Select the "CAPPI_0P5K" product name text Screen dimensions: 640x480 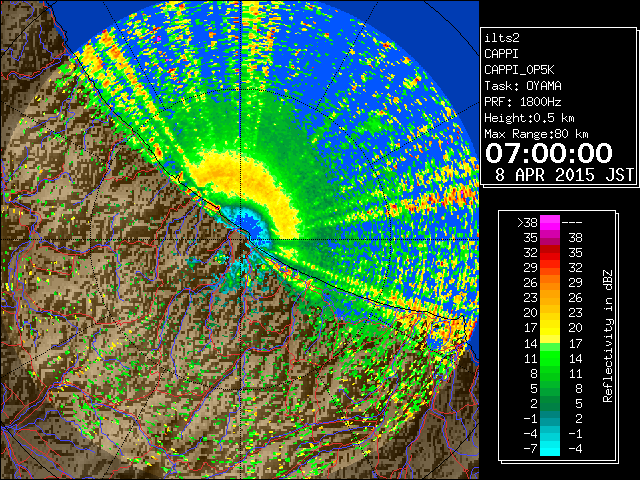(519, 70)
